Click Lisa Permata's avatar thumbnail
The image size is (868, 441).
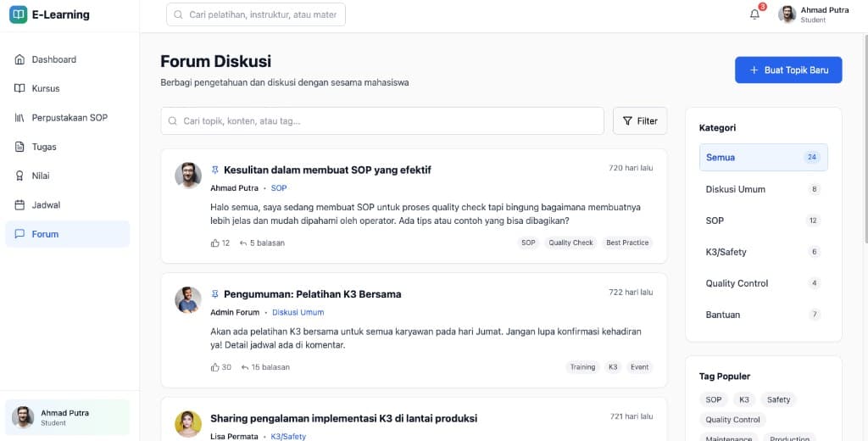pos(188,423)
